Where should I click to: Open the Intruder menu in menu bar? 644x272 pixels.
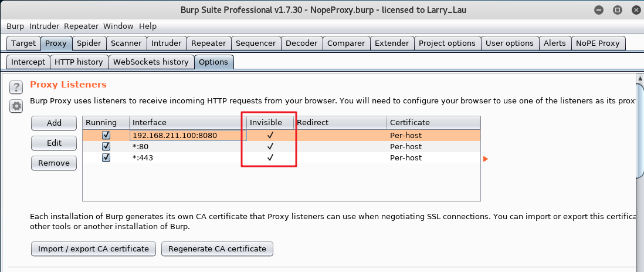(x=45, y=26)
